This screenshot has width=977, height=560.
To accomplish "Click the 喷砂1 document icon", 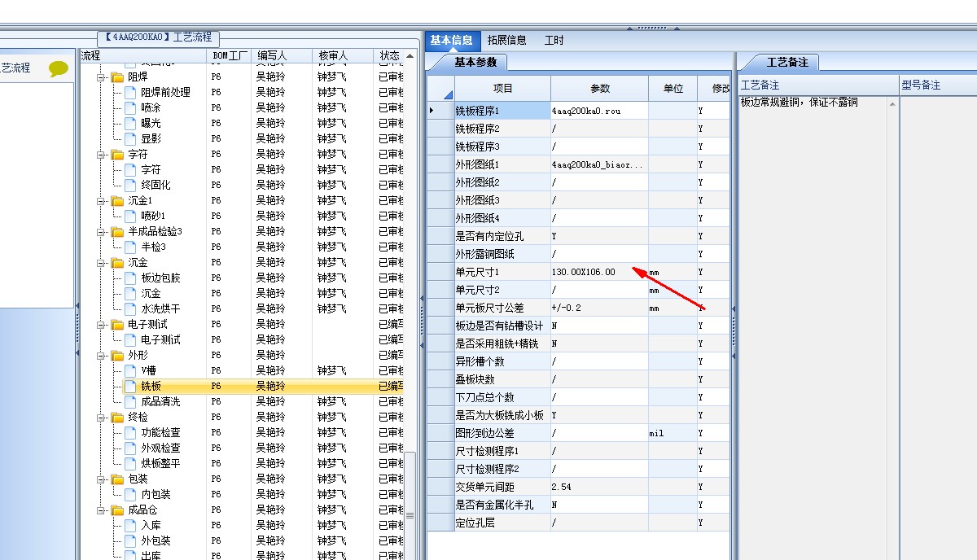I will [130, 217].
